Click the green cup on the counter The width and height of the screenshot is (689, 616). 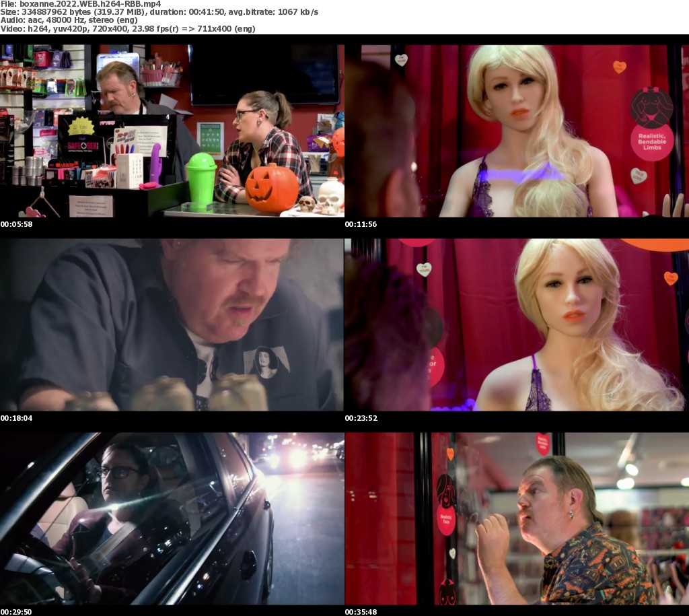coord(201,178)
